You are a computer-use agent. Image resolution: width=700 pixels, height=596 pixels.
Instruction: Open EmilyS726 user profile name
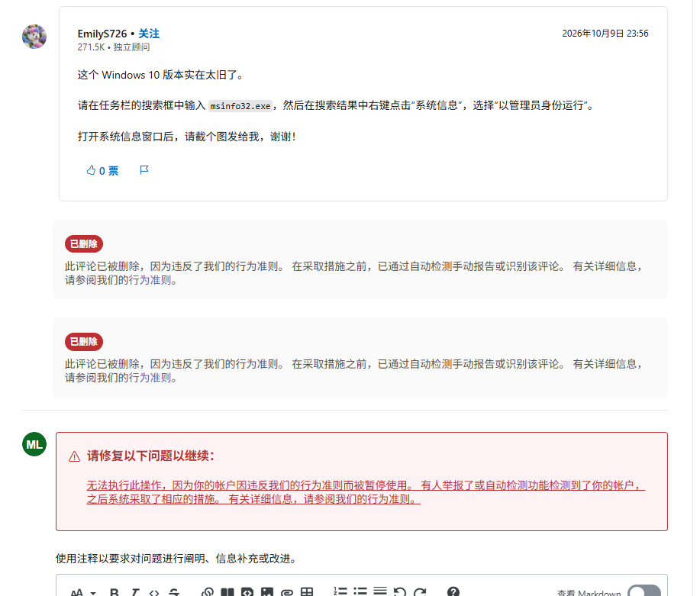tap(102, 34)
